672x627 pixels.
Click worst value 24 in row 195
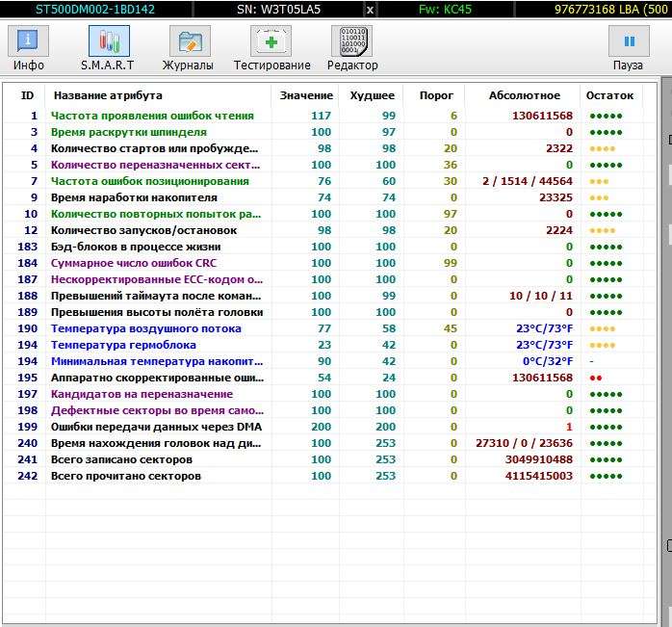pyautogui.click(x=389, y=378)
